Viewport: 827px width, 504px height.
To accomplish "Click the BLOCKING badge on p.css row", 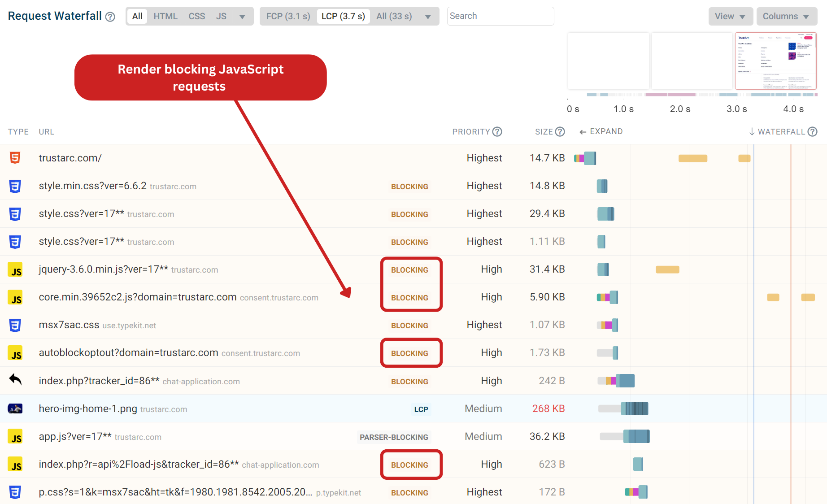I will point(409,493).
